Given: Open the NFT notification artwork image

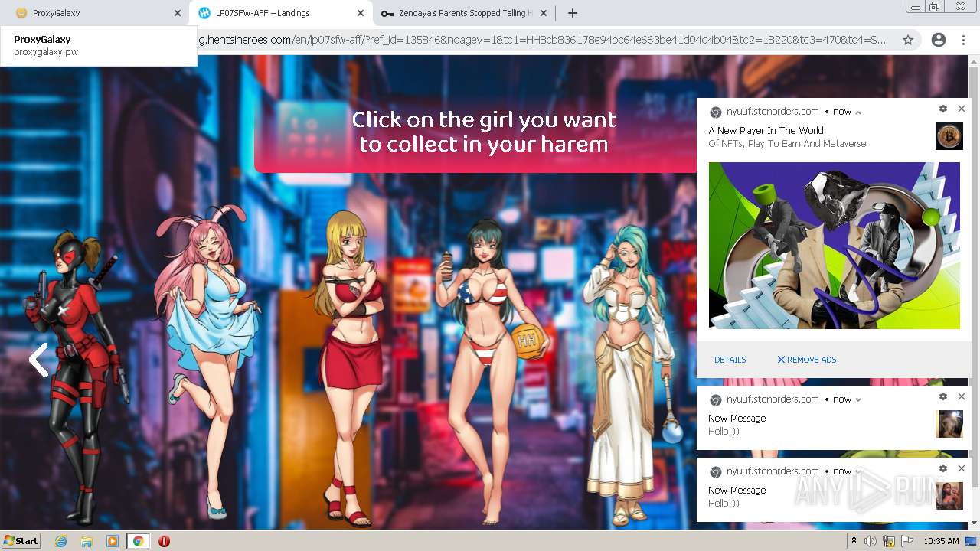Looking at the screenshot, I should click(x=834, y=246).
